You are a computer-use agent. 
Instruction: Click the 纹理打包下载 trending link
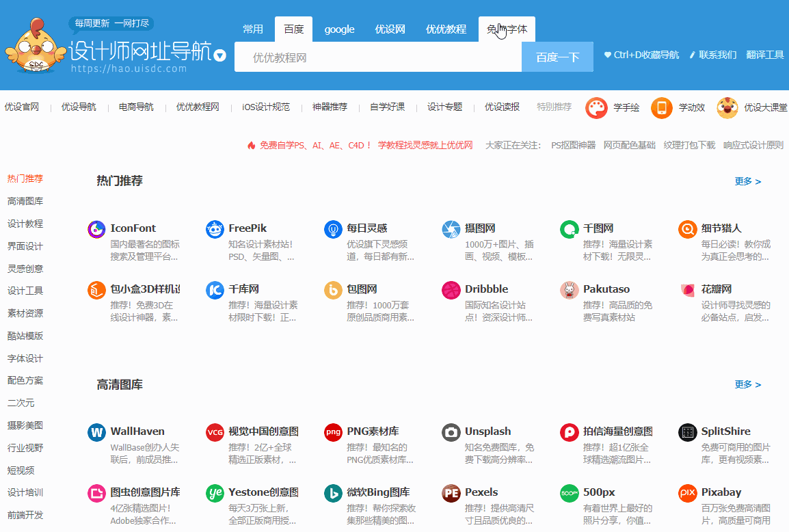pyautogui.click(x=689, y=145)
